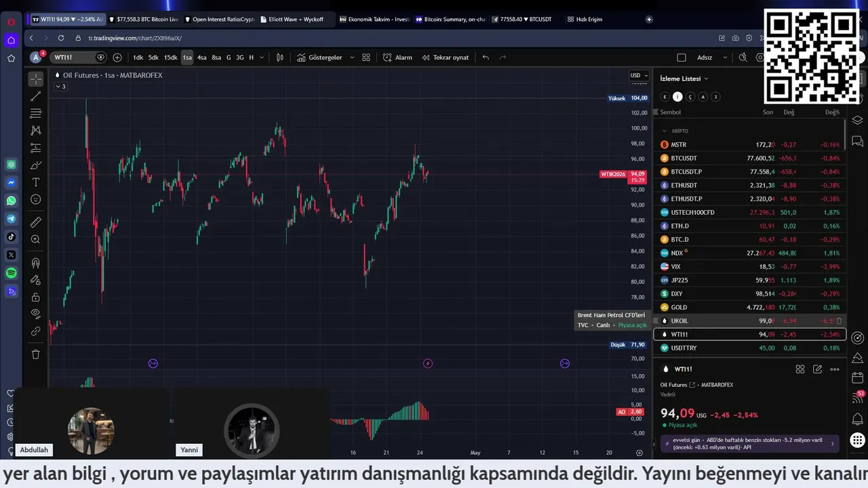Screen dimensions: 868x488
Task: Open the chat bubbles side panel
Action: 857,141
